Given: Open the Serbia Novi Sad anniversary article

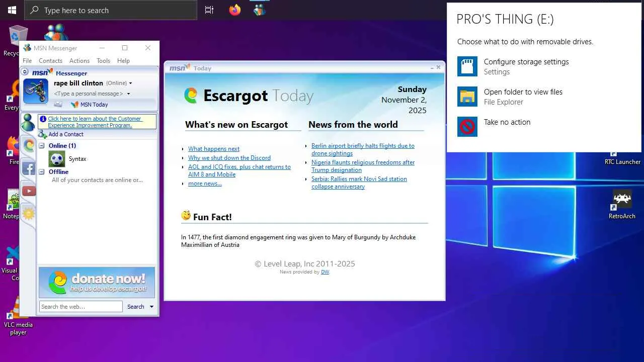Looking at the screenshot, I should click(359, 183).
